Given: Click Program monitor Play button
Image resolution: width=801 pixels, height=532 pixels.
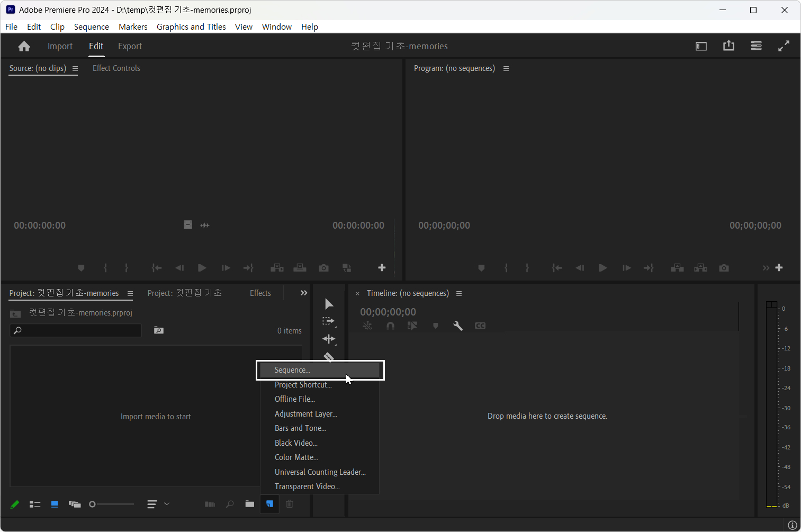Looking at the screenshot, I should click(602, 268).
